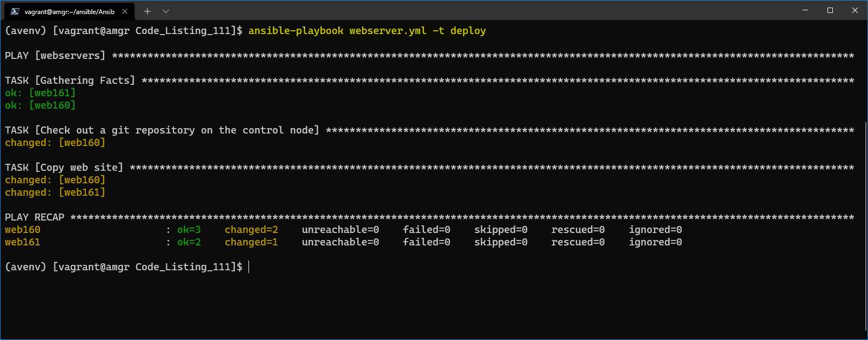Maximize the terminal window

click(830, 10)
